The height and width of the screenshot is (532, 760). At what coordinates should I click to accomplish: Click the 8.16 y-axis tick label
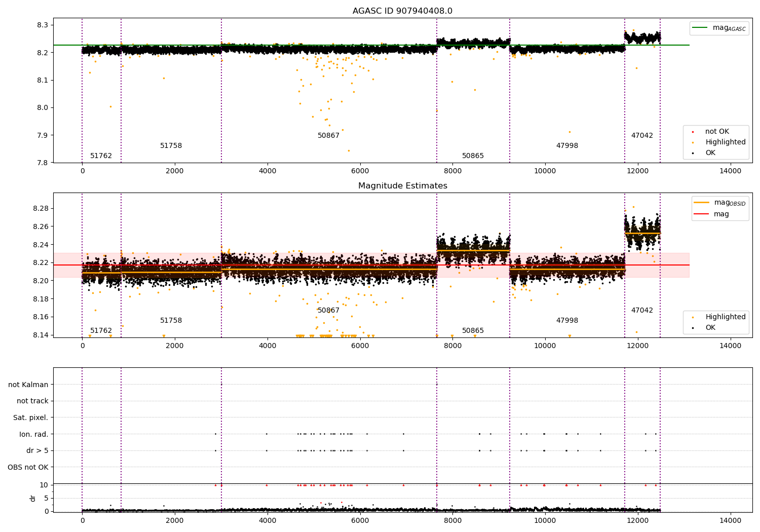(x=41, y=317)
